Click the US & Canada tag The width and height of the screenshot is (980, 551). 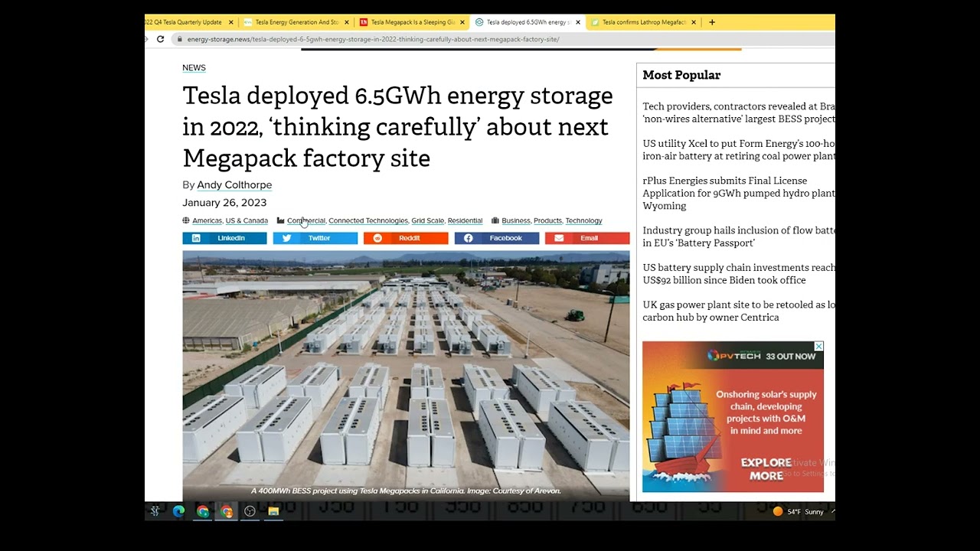[247, 220]
